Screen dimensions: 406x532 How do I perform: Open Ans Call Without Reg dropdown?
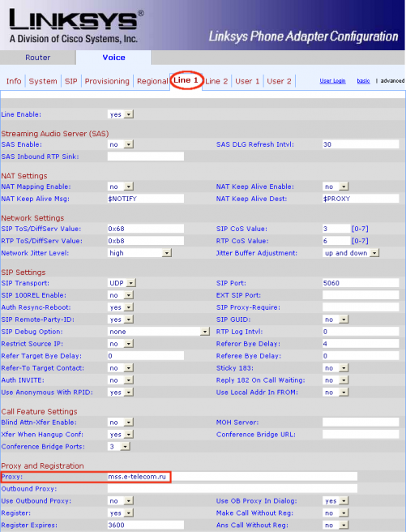click(335, 525)
